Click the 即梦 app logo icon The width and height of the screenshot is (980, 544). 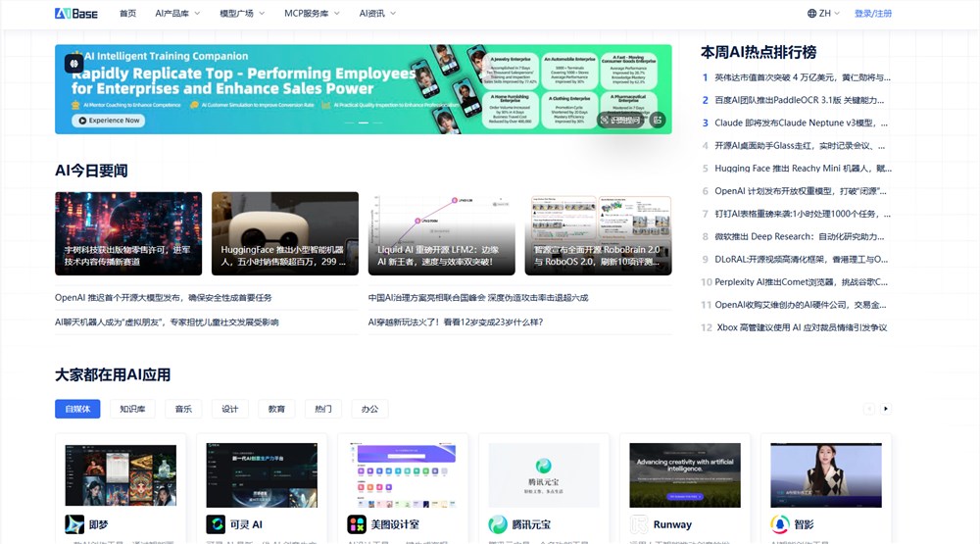(x=74, y=524)
